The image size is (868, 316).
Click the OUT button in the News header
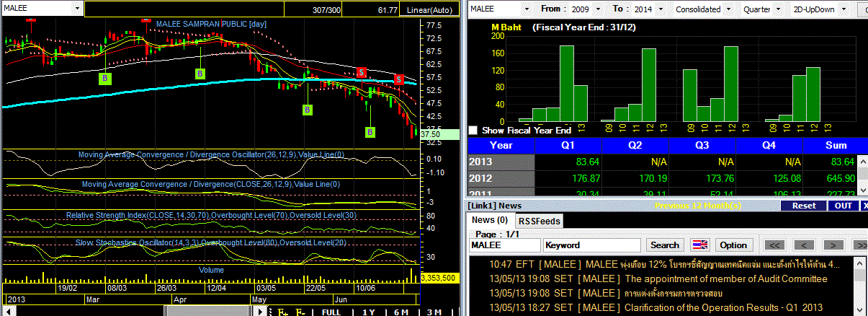pyautogui.click(x=843, y=206)
